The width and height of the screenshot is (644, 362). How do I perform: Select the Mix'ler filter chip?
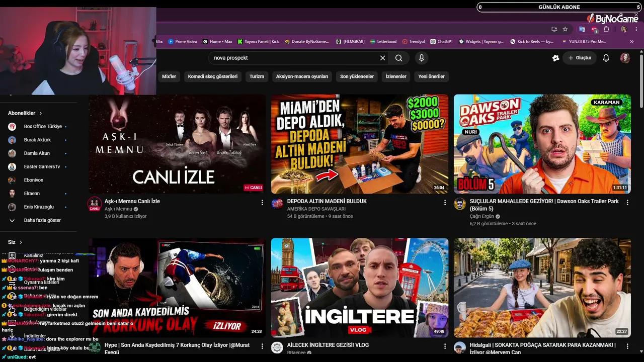pyautogui.click(x=169, y=76)
